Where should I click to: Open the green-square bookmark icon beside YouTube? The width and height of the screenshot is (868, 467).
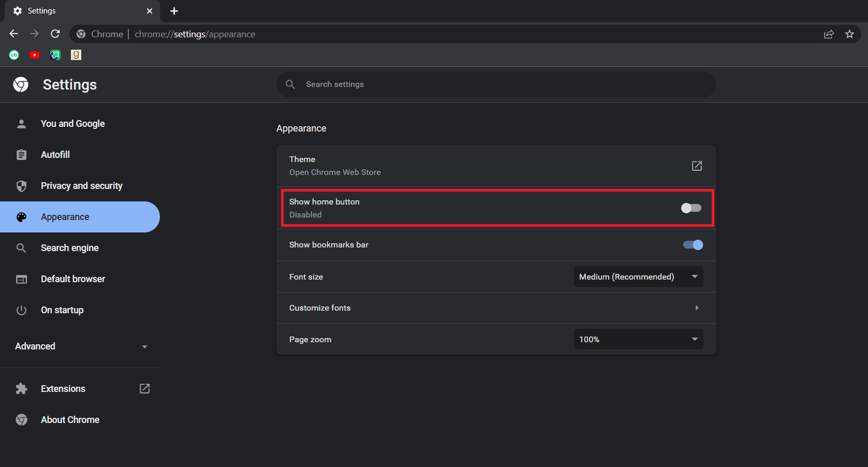55,55
